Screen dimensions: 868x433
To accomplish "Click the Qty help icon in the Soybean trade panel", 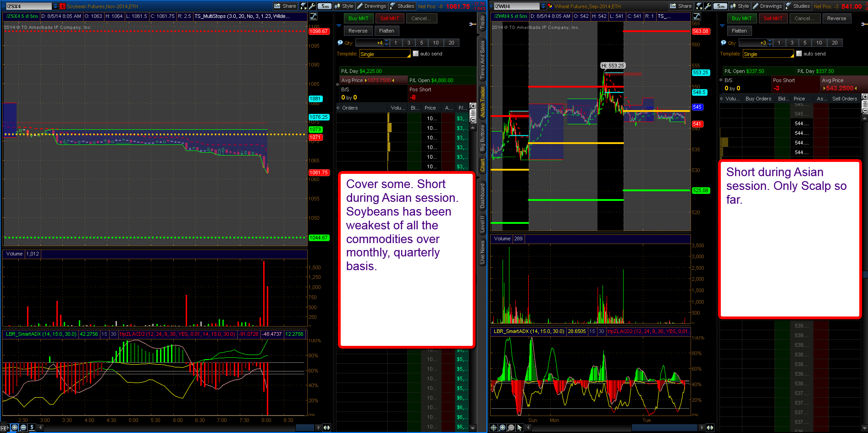I will (x=340, y=43).
